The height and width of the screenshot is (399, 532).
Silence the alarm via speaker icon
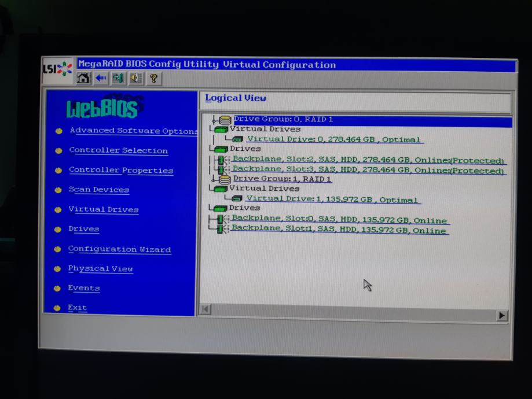pyautogui.click(x=136, y=79)
